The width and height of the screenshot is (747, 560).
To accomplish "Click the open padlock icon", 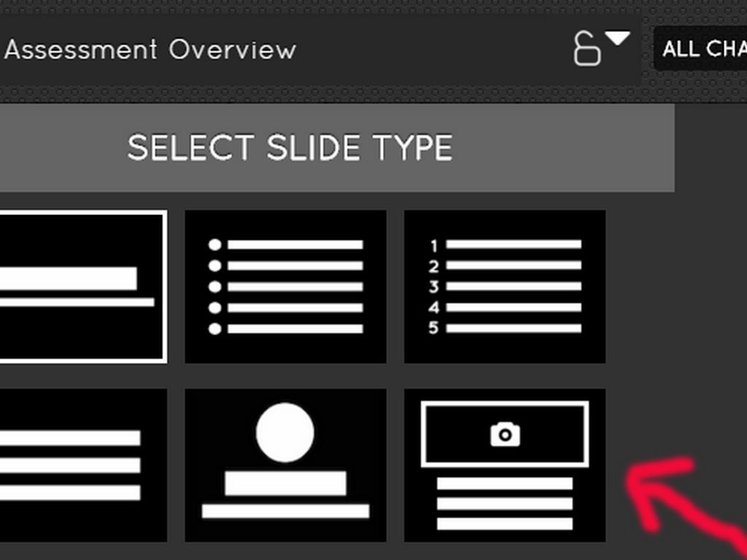I will pos(587,51).
